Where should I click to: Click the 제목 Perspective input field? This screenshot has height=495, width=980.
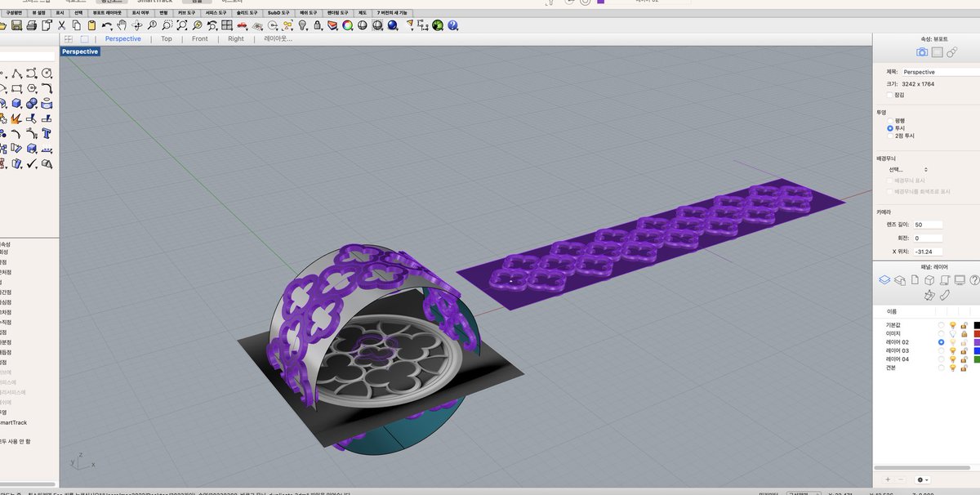940,72
